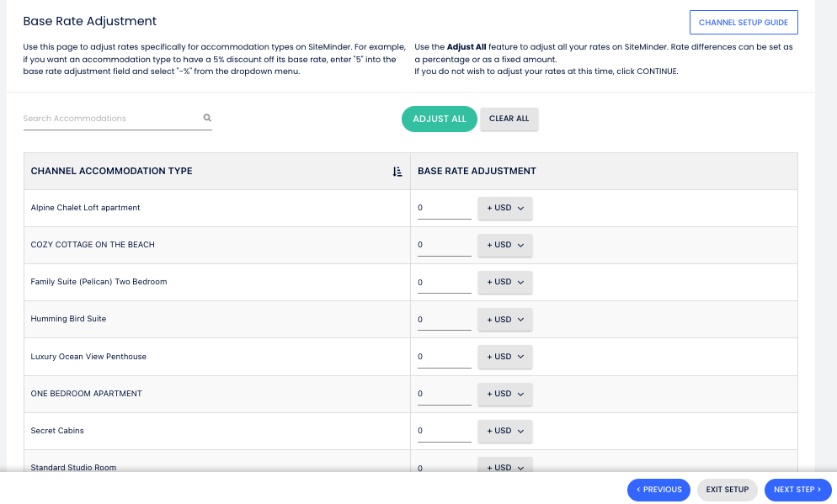Open Family Suite (Pelican) adjustment type dropdown

point(505,283)
